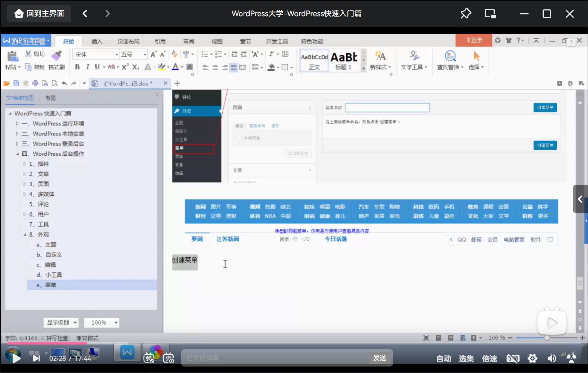Screen dimensions: 588x373
Task: Select the 正文 style
Action: pyautogui.click(x=314, y=61)
